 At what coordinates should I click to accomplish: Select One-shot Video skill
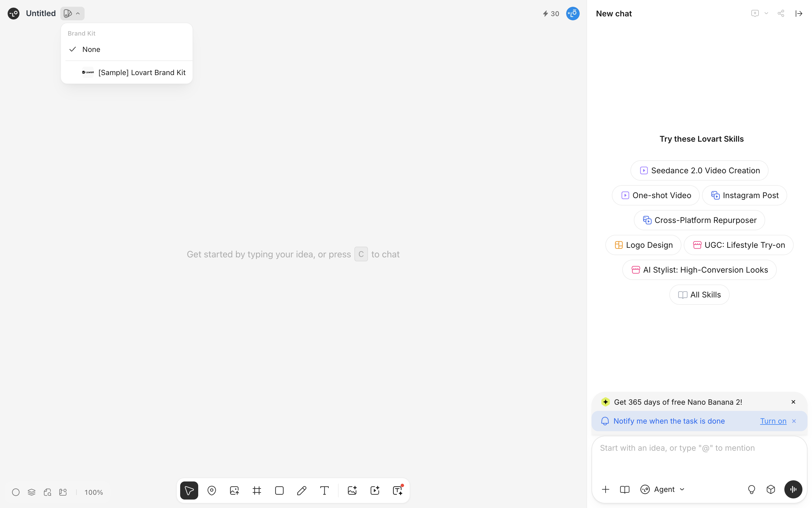pos(656,195)
